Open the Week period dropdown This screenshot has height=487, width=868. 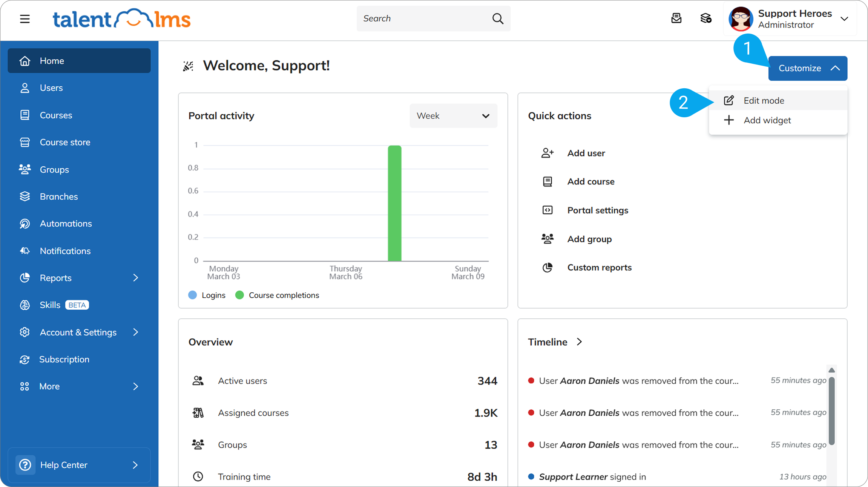click(x=453, y=116)
